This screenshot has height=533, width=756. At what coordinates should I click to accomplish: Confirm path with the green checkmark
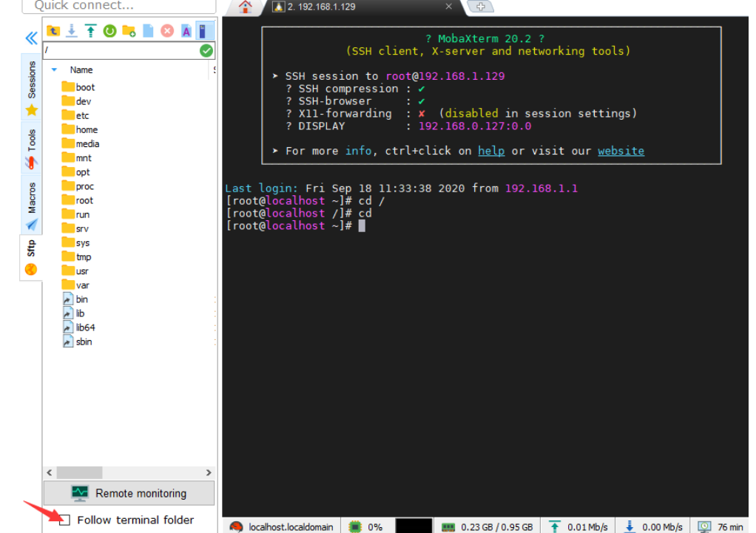pos(206,50)
